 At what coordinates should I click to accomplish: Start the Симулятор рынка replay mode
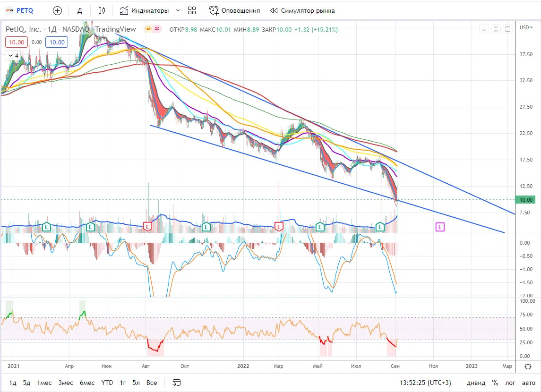[302, 11]
